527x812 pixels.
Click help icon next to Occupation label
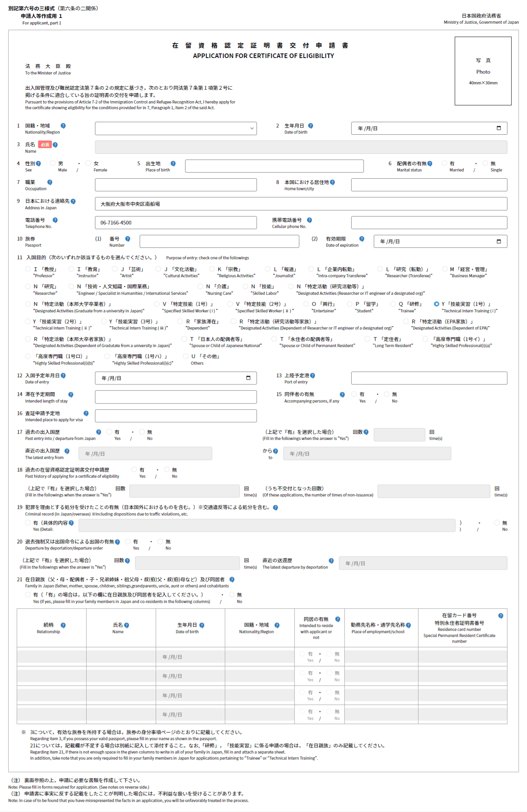click(x=50, y=182)
